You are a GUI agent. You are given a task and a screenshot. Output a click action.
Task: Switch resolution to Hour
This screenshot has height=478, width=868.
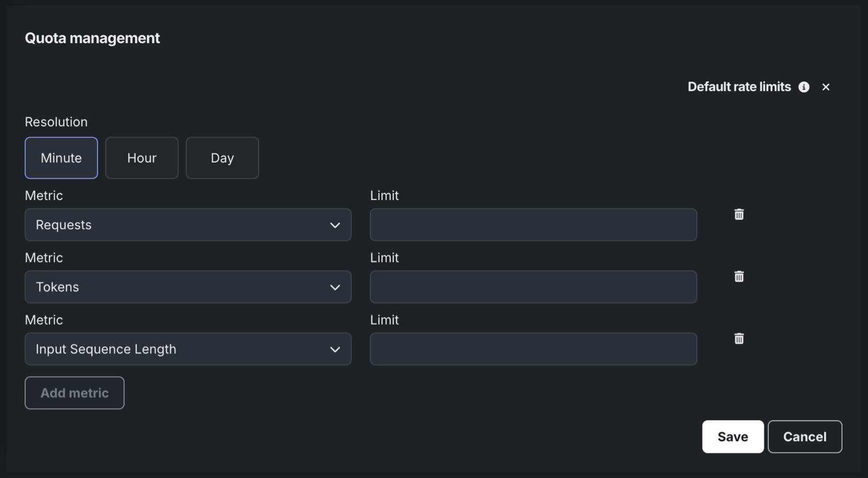point(141,158)
